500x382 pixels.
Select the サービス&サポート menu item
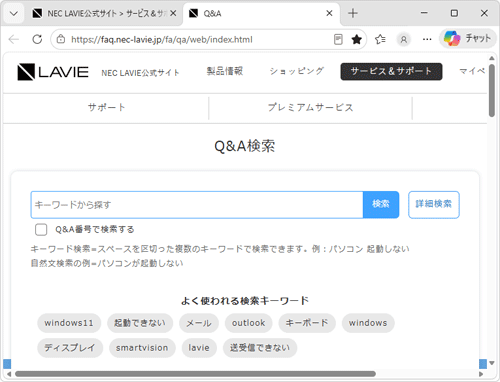[x=391, y=71]
